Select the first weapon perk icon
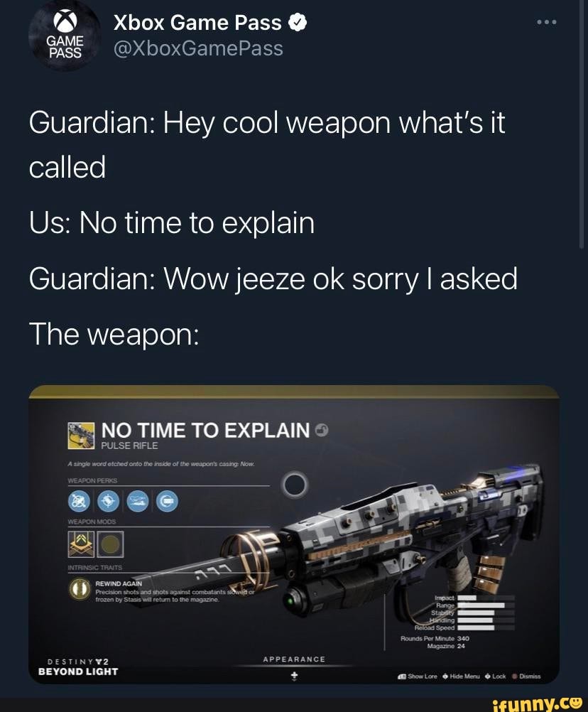The height and width of the screenshot is (712, 588). 79,501
